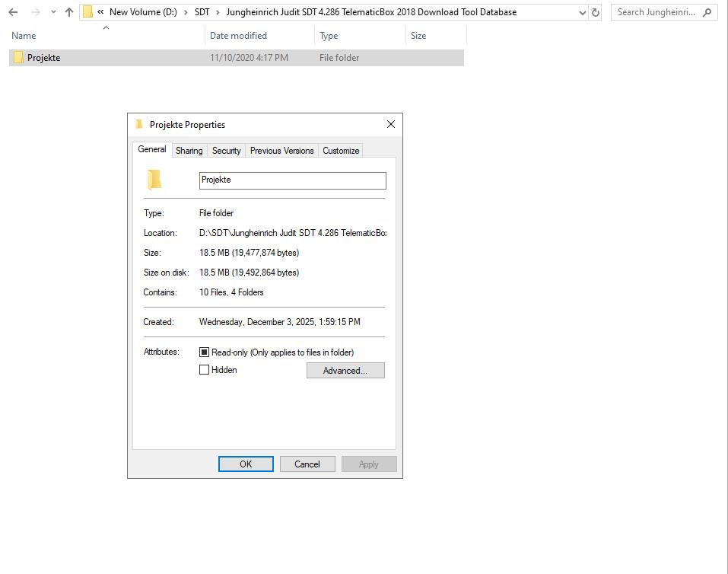
Task: Open the SDT breadcrumb folder
Action: 202,12
